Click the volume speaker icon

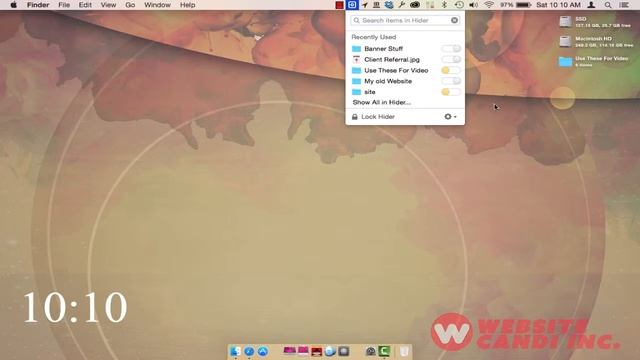click(473, 5)
